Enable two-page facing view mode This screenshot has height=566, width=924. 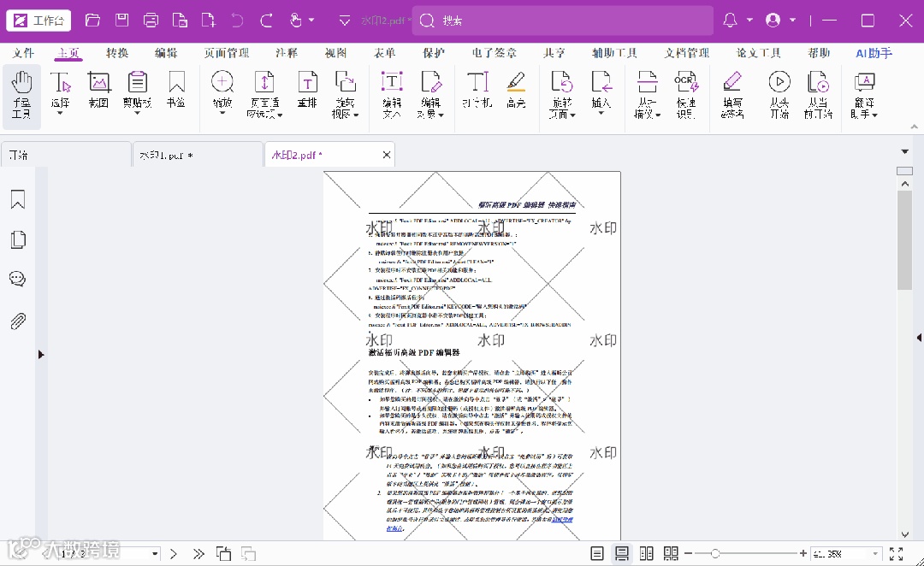[647, 554]
